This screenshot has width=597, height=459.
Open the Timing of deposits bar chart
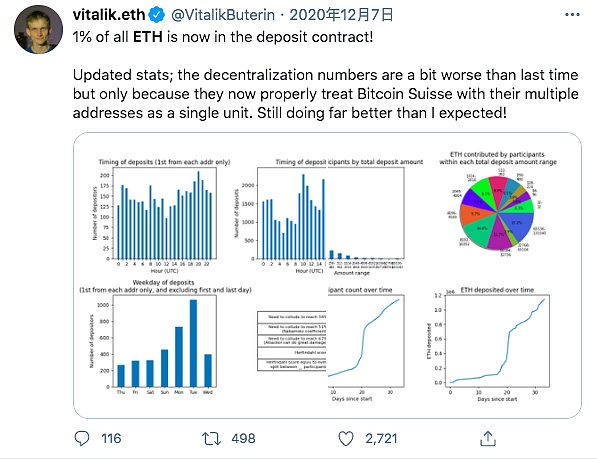click(160, 215)
